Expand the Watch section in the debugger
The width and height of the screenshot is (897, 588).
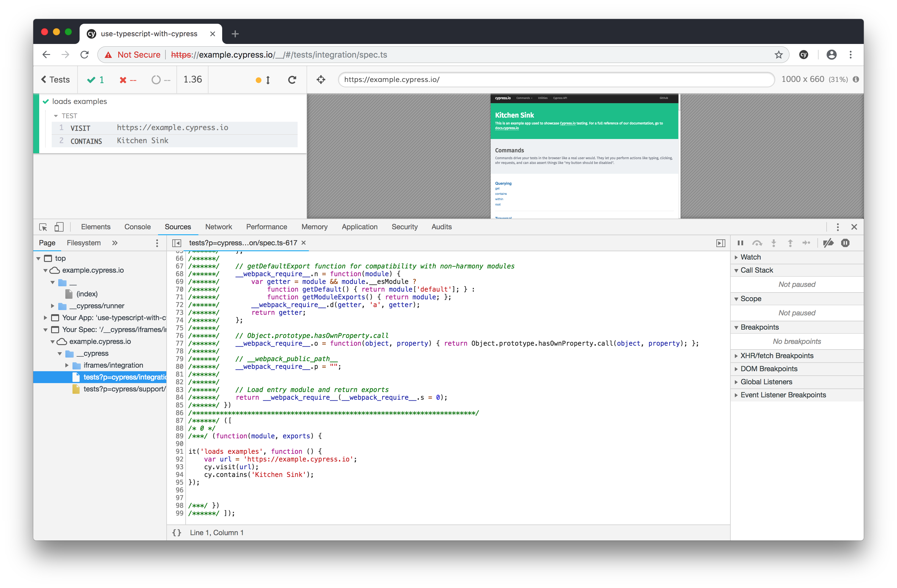[736, 257]
